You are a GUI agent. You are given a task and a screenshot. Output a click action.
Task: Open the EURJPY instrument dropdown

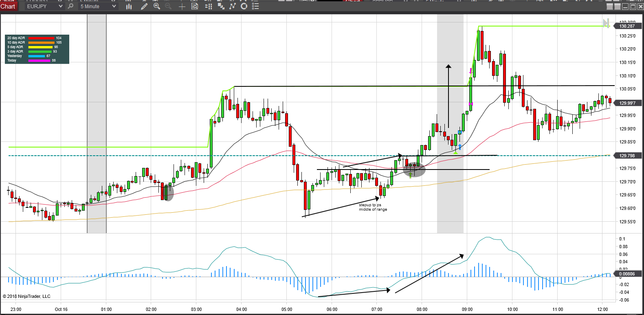click(x=44, y=6)
